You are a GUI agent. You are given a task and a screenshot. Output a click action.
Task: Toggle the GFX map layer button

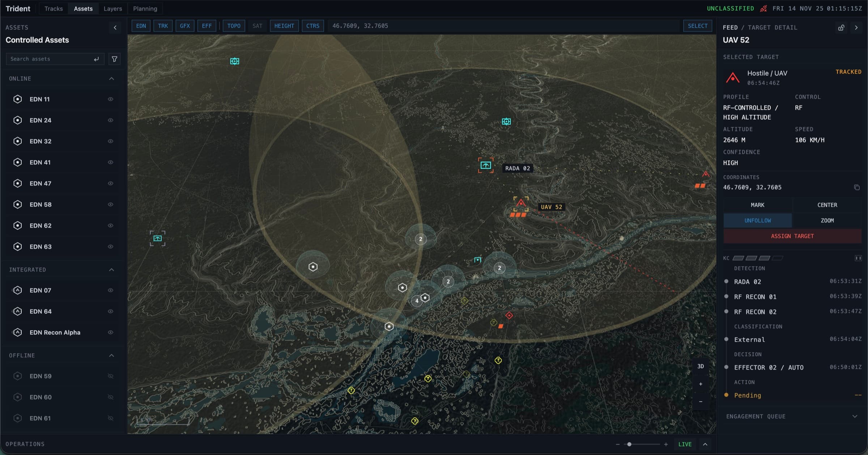[x=185, y=26]
